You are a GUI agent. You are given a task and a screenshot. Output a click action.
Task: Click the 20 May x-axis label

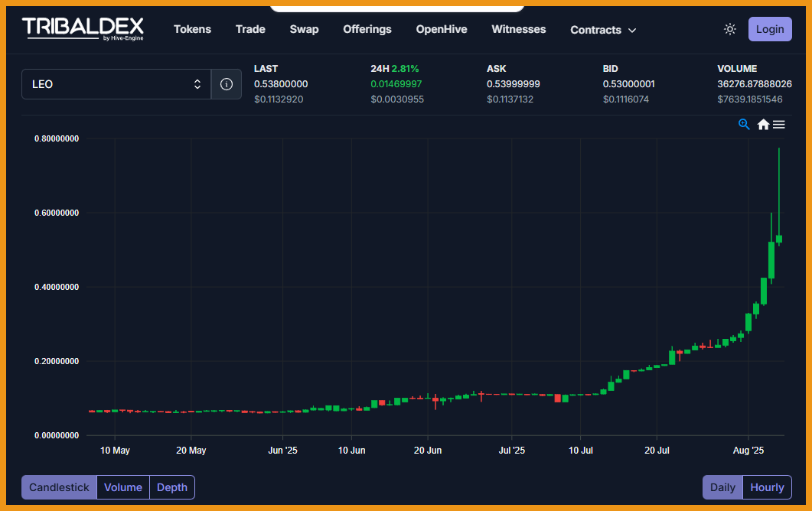[x=191, y=451]
